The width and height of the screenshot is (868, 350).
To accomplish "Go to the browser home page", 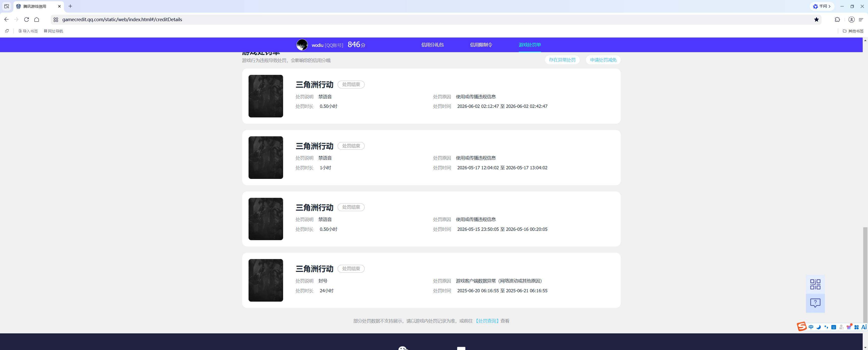I will click(x=37, y=19).
